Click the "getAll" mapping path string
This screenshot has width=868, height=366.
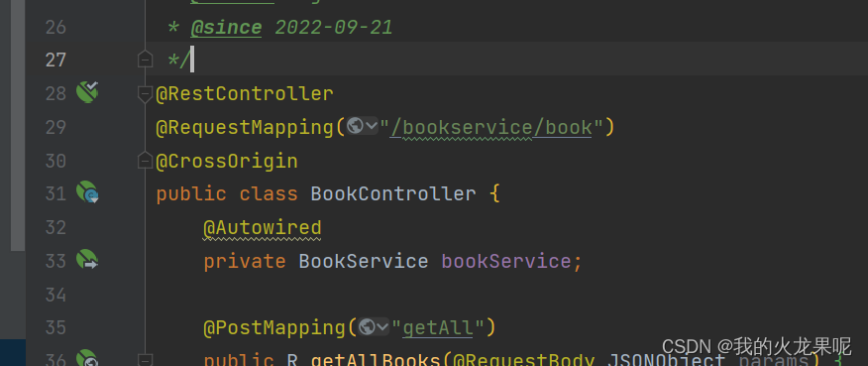(x=438, y=327)
